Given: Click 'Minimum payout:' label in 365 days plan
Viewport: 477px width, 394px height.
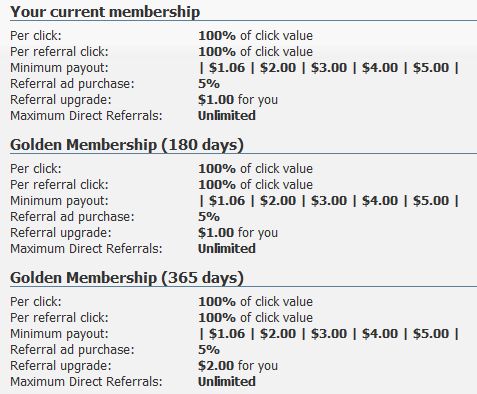Looking at the screenshot, I should (59, 334).
